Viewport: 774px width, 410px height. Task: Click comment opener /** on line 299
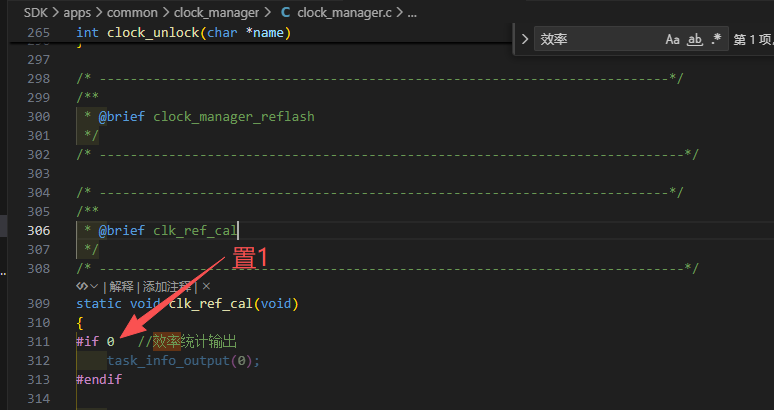[x=87, y=98]
